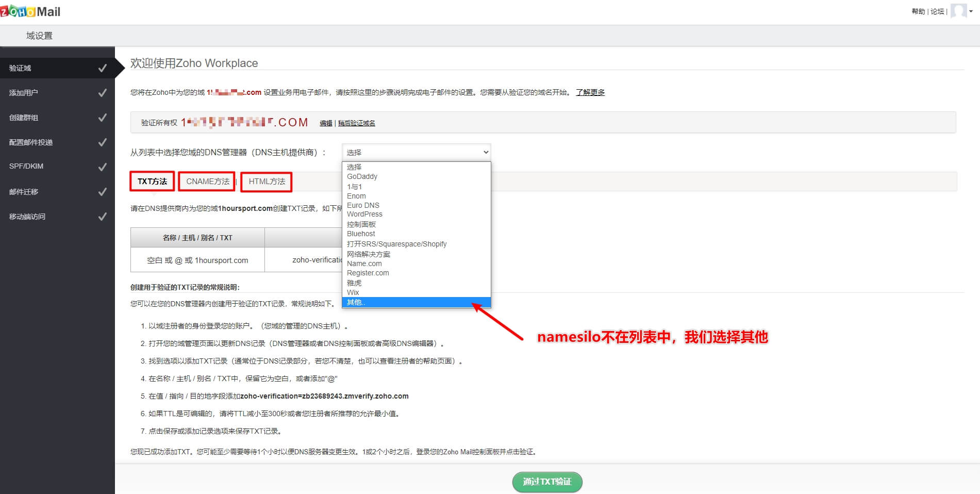This screenshot has width=980, height=494.
Task: Switch to the HTML方法 tab
Action: pos(266,182)
